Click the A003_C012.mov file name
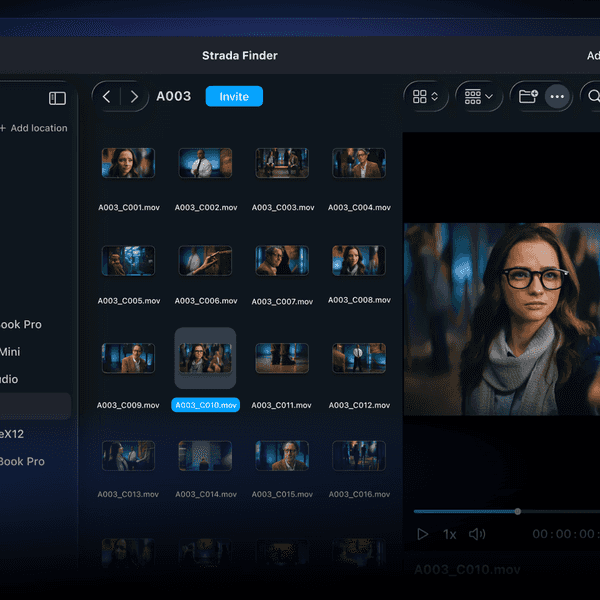This screenshot has height=600, width=600. coord(359,405)
